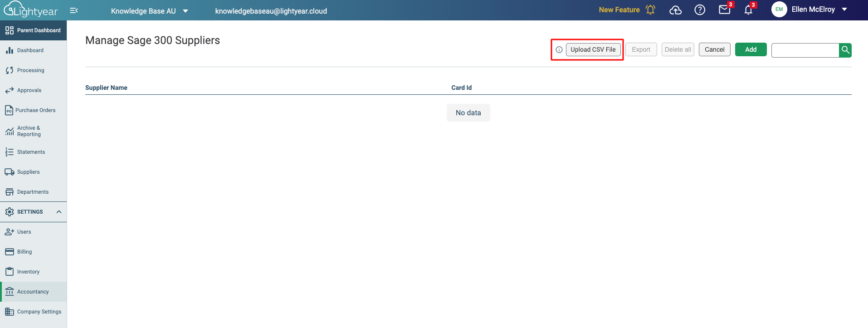The width and height of the screenshot is (868, 328).
Task: Open Accountancy settings
Action: coord(33,292)
